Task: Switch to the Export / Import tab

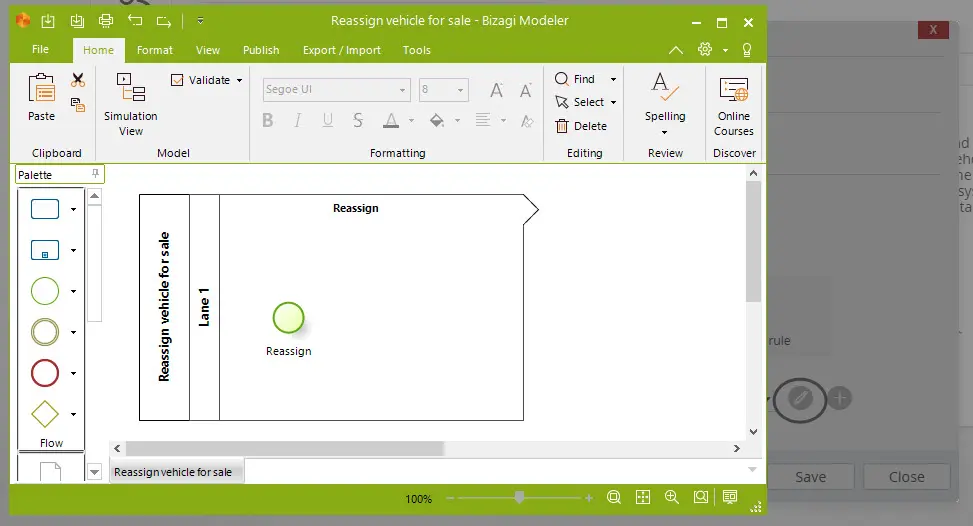Action: click(342, 50)
